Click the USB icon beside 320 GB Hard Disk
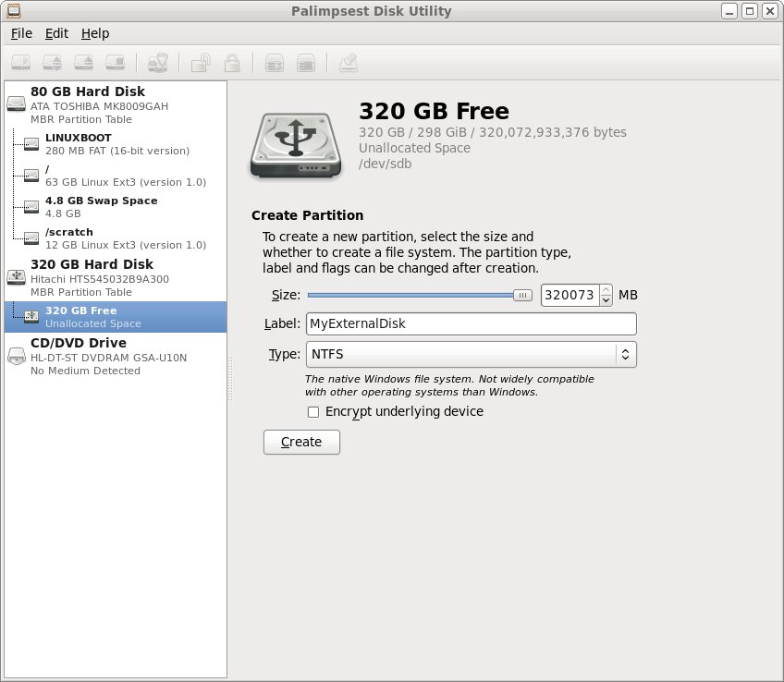This screenshot has height=682, width=784. tap(17, 276)
